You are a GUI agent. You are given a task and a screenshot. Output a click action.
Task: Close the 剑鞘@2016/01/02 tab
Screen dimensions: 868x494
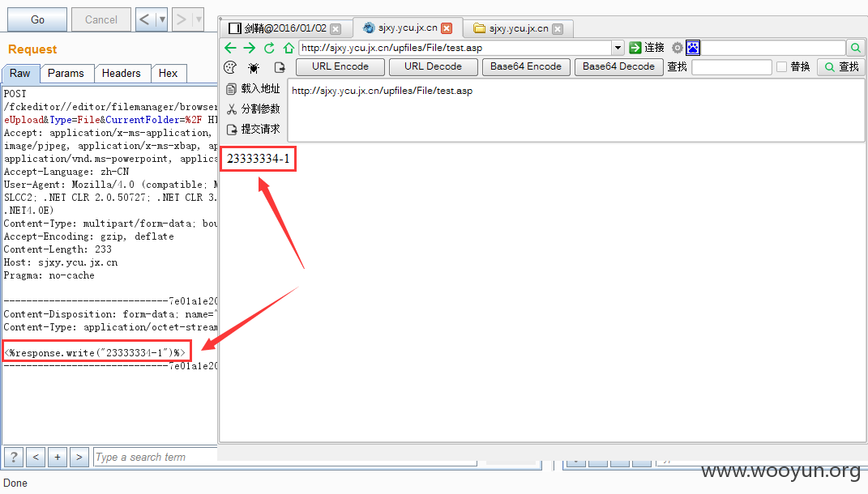[x=336, y=29]
